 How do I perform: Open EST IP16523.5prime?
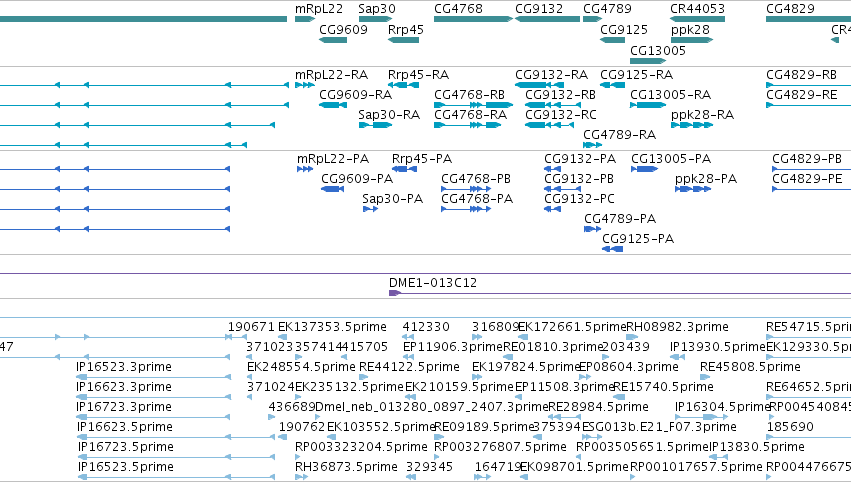125,467
